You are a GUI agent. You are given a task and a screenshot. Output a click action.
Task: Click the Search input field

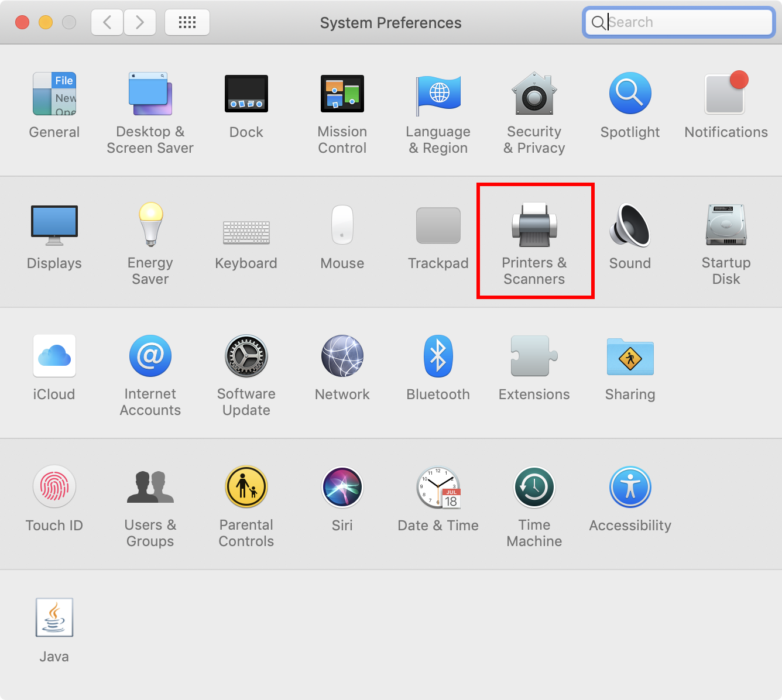pyautogui.click(x=685, y=22)
